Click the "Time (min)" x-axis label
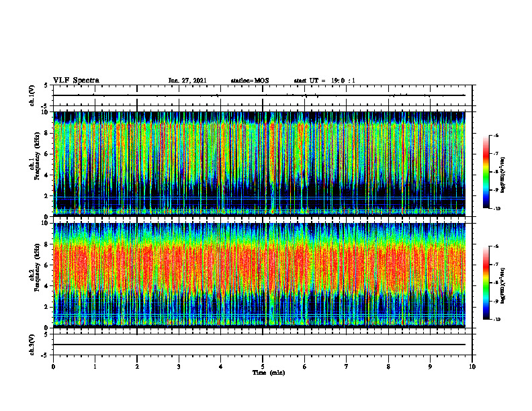 (269, 373)
